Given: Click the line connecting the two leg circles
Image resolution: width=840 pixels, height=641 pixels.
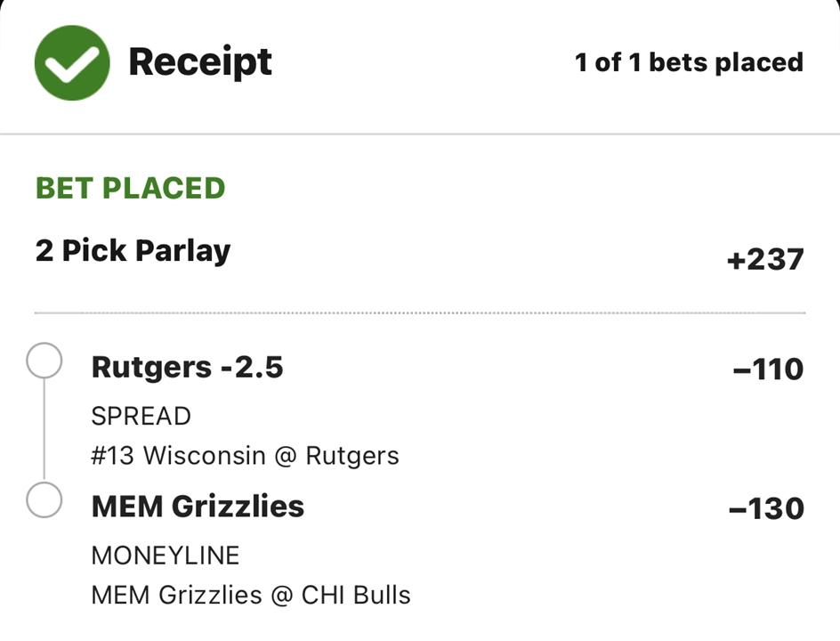Looking at the screenshot, I should pyautogui.click(x=44, y=430).
